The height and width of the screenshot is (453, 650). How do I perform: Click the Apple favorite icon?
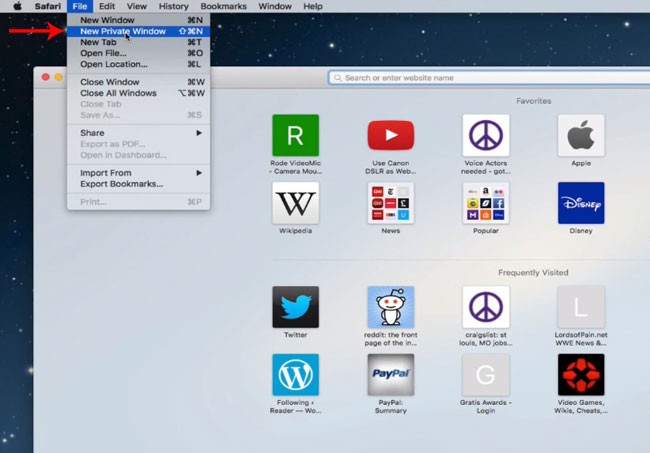click(580, 135)
